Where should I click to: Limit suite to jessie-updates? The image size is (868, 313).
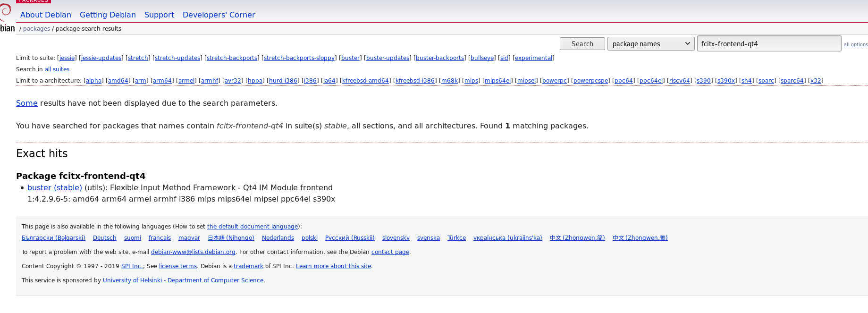tap(101, 58)
